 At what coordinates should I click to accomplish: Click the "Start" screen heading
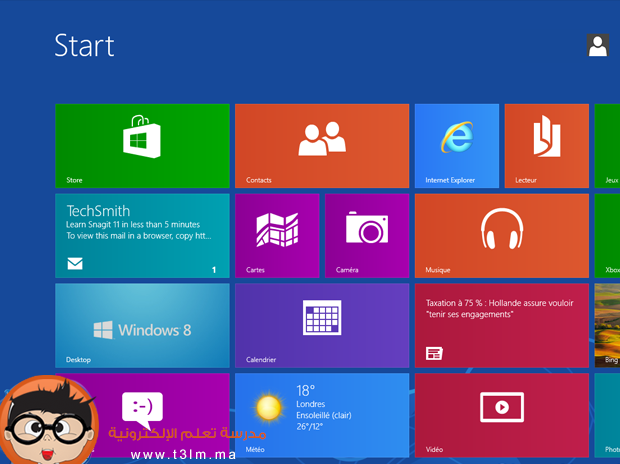[x=84, y=45]
